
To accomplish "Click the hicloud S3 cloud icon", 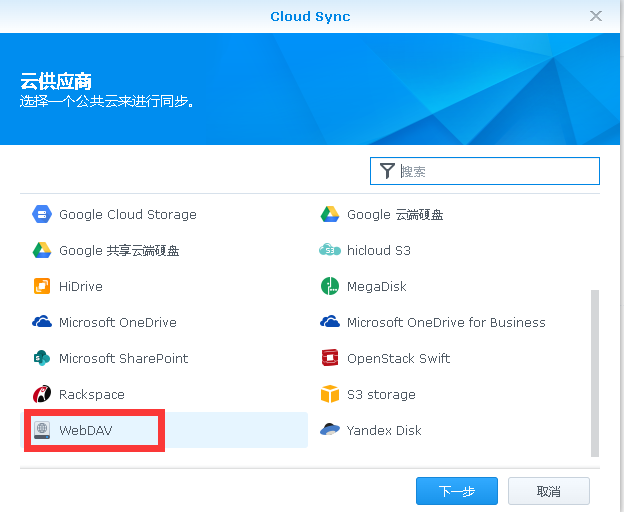I will [330, 250].
